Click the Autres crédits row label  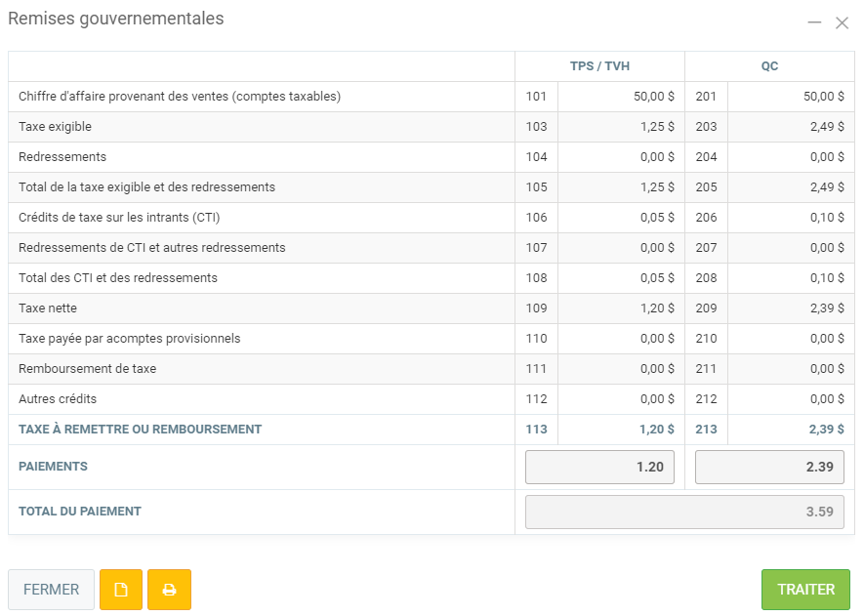(x=58, y=399)
